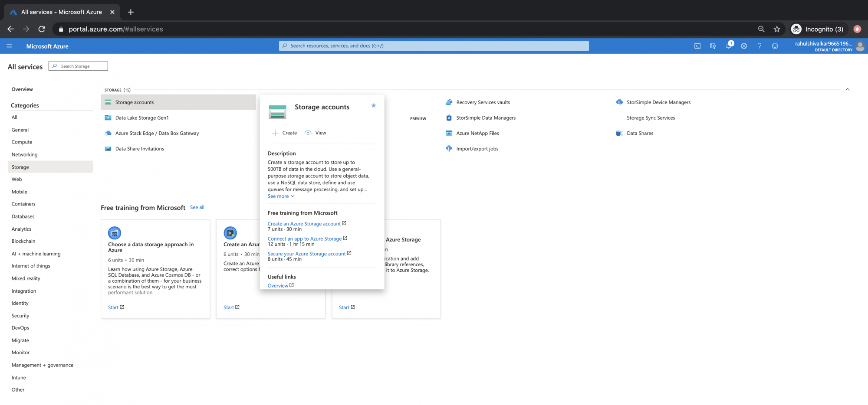Click the notifications bell icon
The height and width of the screenshot is (405, 868).
[x=729, y=46]
